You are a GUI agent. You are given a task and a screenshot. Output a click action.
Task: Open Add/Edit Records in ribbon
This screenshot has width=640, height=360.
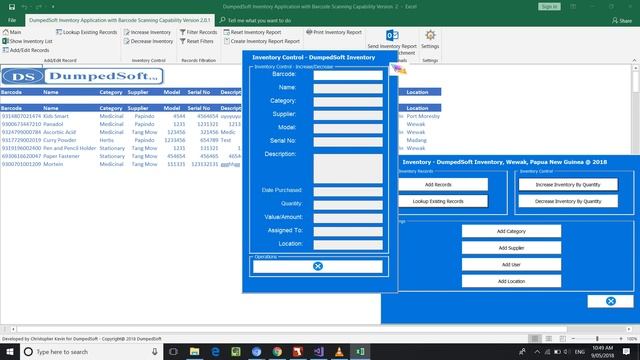pyautogui.click(x=26, y=50)
